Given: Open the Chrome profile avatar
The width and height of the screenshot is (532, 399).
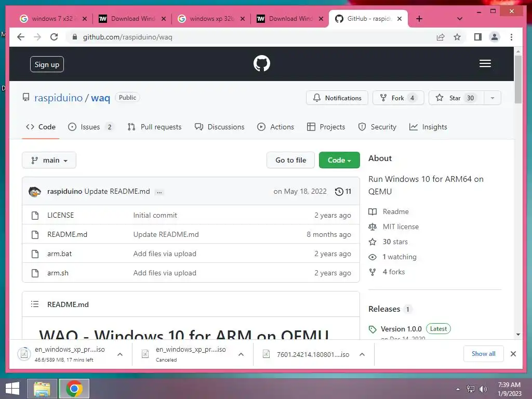Looking at the screenshot, I should click(x=495, y=37).
